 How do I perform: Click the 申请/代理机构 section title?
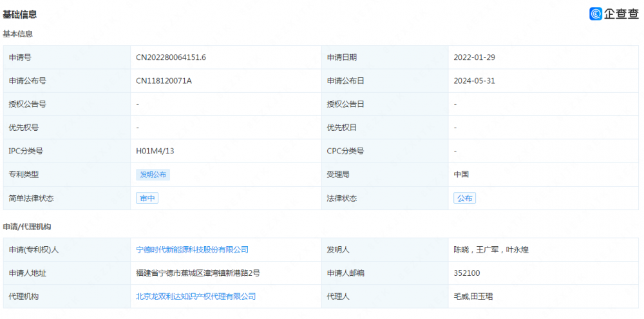point(27,226)
